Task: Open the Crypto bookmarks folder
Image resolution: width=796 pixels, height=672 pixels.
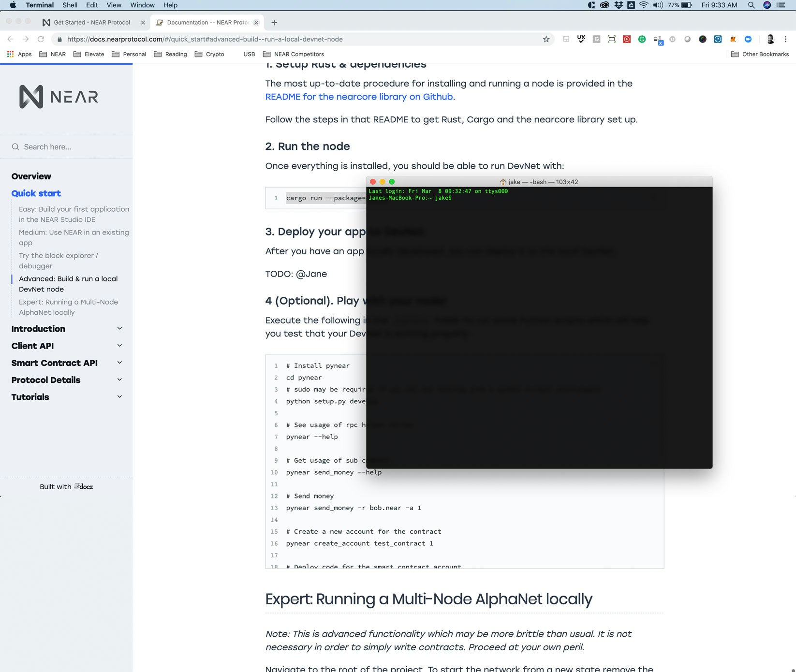Action: [209, 54]
